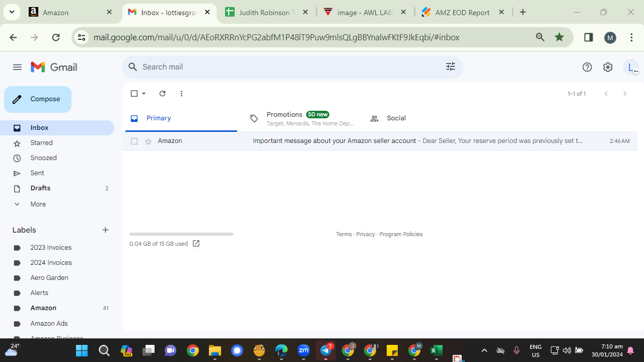Image resolution: width=644 pixels, height=362 pixels.
Task: Go to newer messages arrow
Action: [x=606, y=94]
